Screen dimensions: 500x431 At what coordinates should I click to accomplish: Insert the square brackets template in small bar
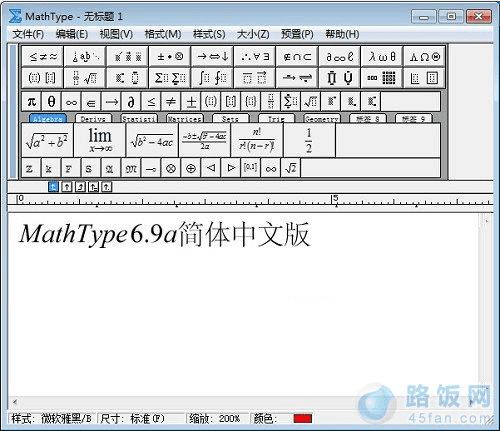click(x=231, y=102)
